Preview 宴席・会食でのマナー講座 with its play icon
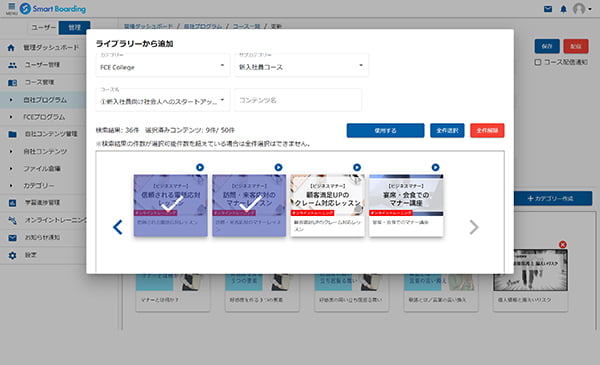 click(x=435, y=167)
